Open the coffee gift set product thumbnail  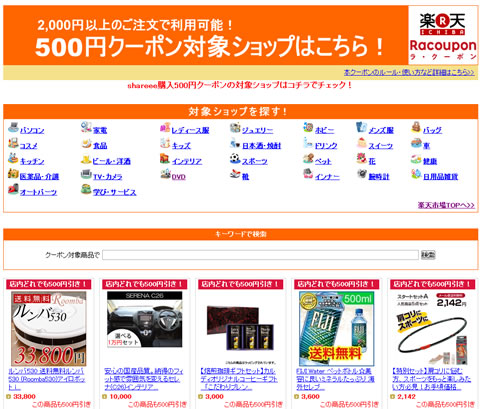point(240,328)
